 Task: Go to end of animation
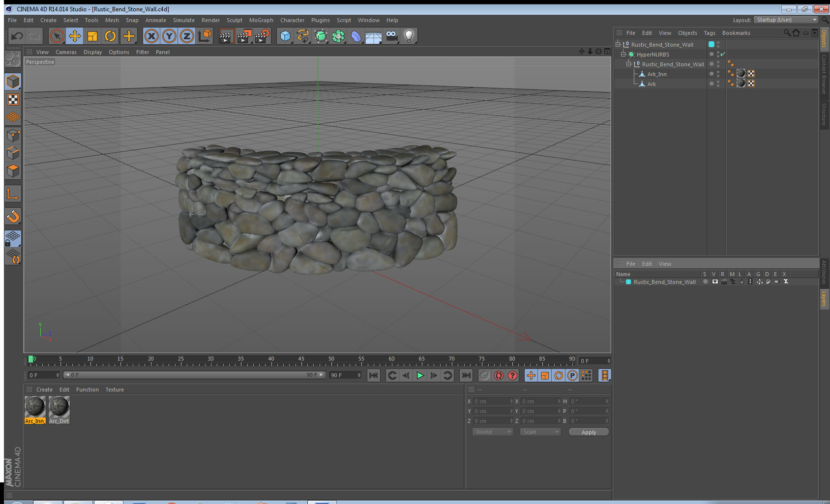[466, 375]
